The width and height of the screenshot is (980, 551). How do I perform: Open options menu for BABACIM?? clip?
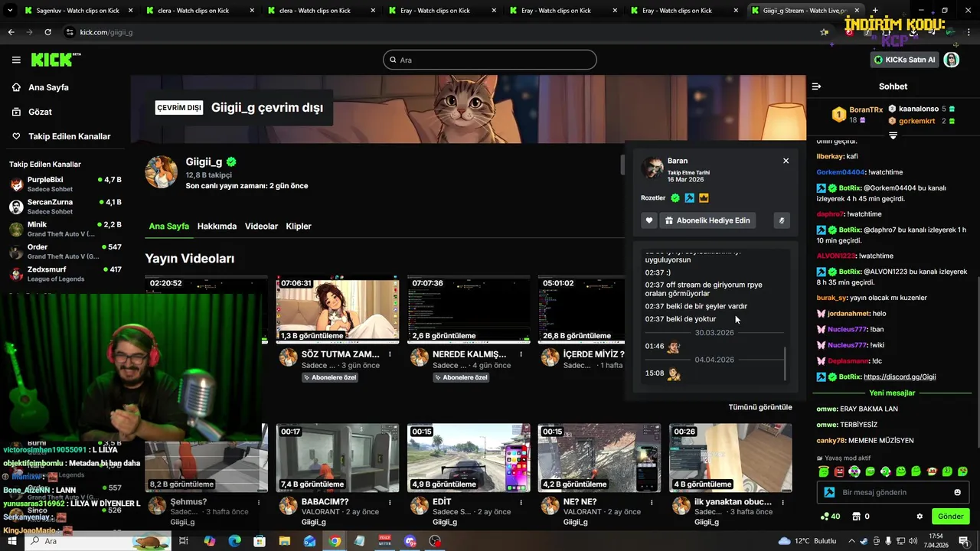tap(390, 502)
